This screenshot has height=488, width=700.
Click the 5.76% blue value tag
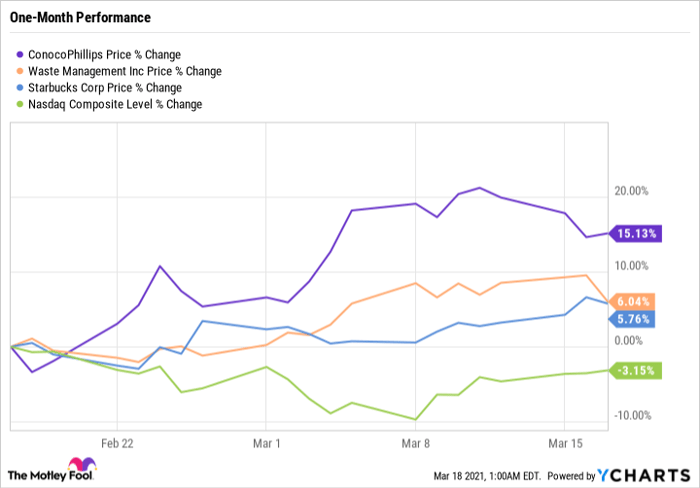click(x=632, y=319)
